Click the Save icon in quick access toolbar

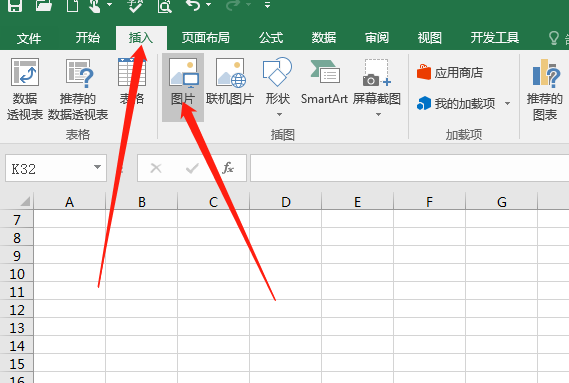(15, 5)
